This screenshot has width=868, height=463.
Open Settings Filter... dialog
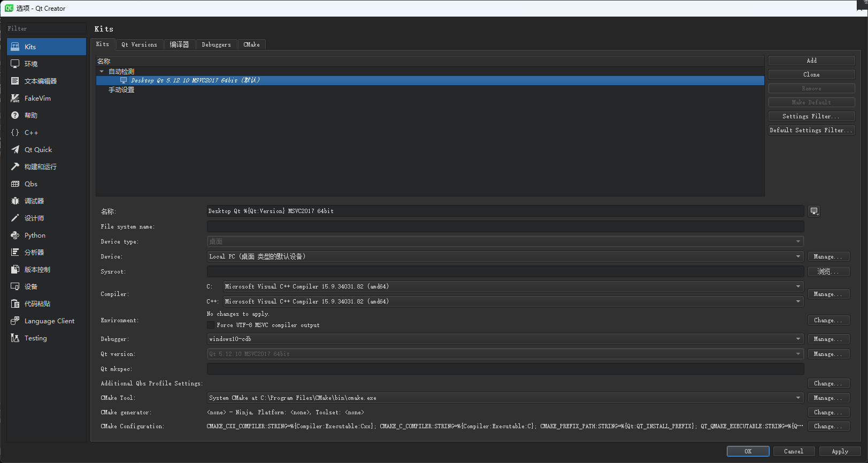(812, 116)
